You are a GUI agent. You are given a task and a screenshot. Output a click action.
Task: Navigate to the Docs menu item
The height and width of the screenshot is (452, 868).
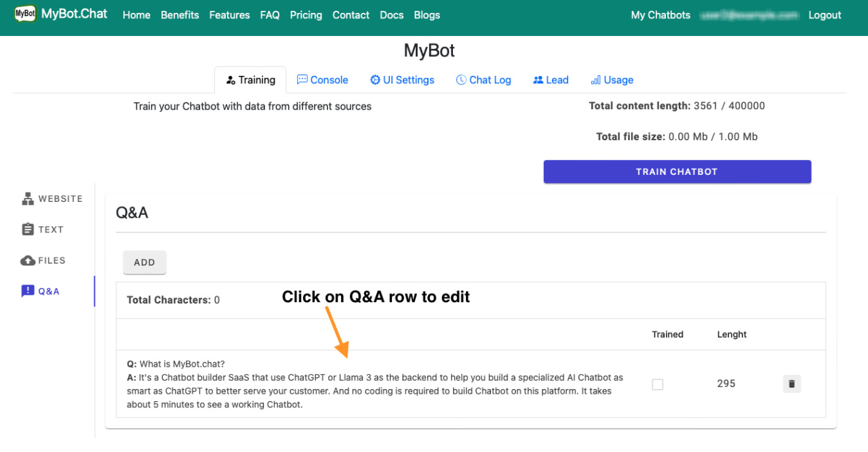(x=391, y=14)
